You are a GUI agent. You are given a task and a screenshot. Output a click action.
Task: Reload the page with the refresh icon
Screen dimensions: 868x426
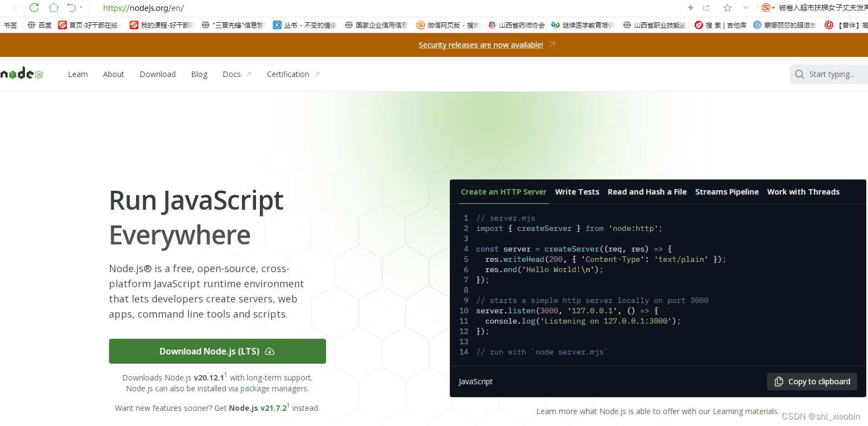pyautogui.click(x=34, y=8)
